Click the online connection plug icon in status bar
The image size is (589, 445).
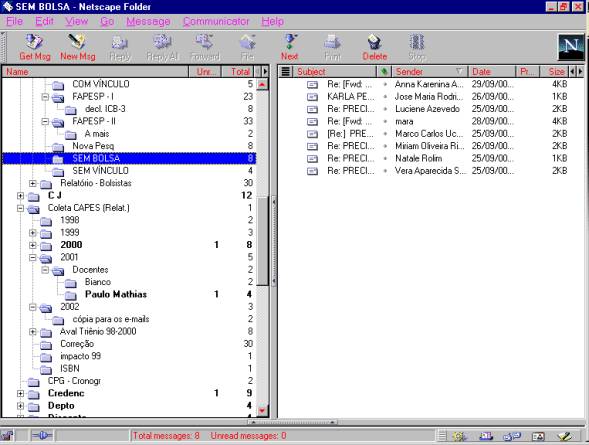pos(42,436)
